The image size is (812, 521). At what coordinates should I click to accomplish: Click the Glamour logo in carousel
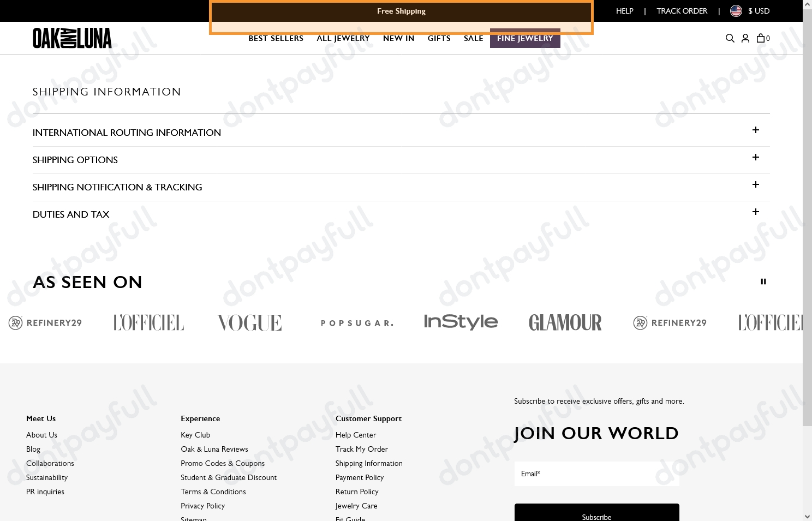coord(565,322)
